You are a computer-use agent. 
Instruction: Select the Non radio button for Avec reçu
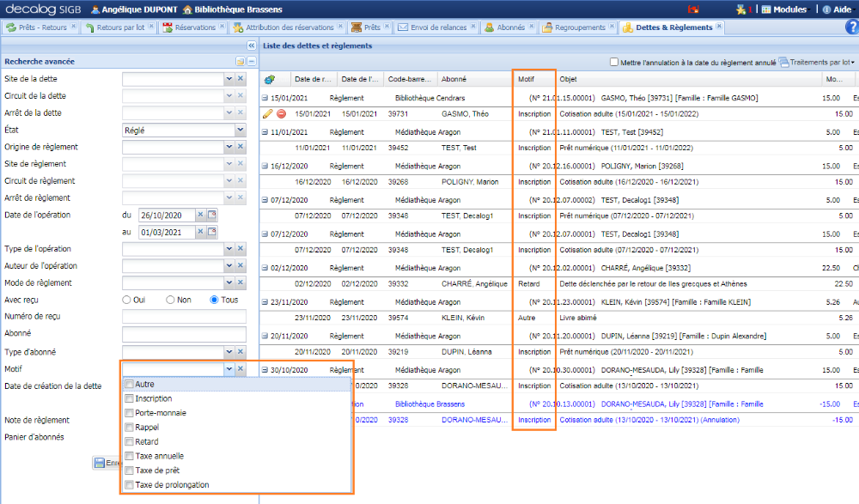(x=172, y=300)
